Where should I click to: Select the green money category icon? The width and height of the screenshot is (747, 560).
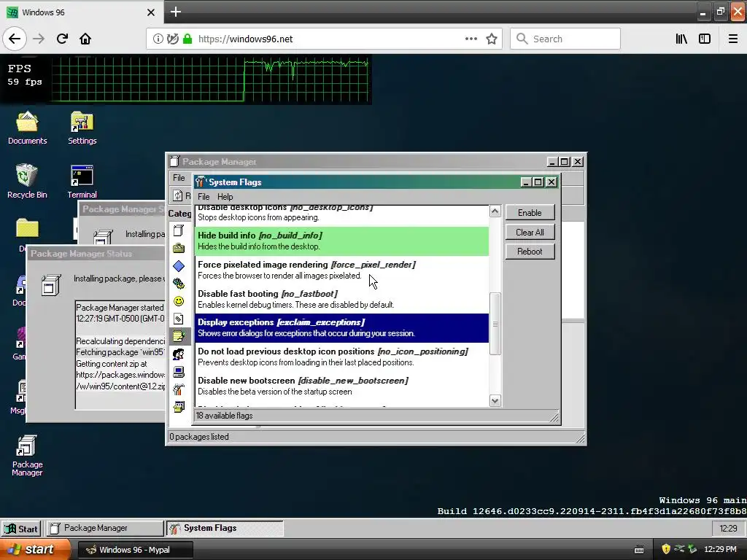[179, 284]
